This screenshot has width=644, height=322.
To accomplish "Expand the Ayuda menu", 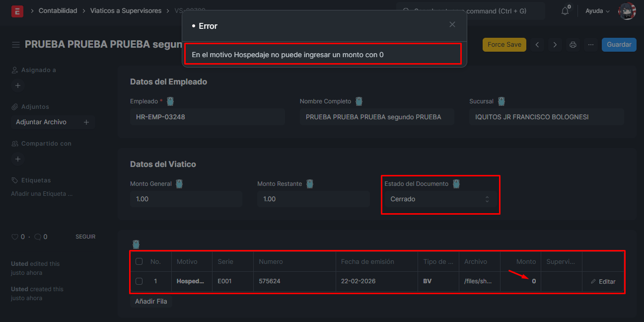I will [x=597, y=11].
